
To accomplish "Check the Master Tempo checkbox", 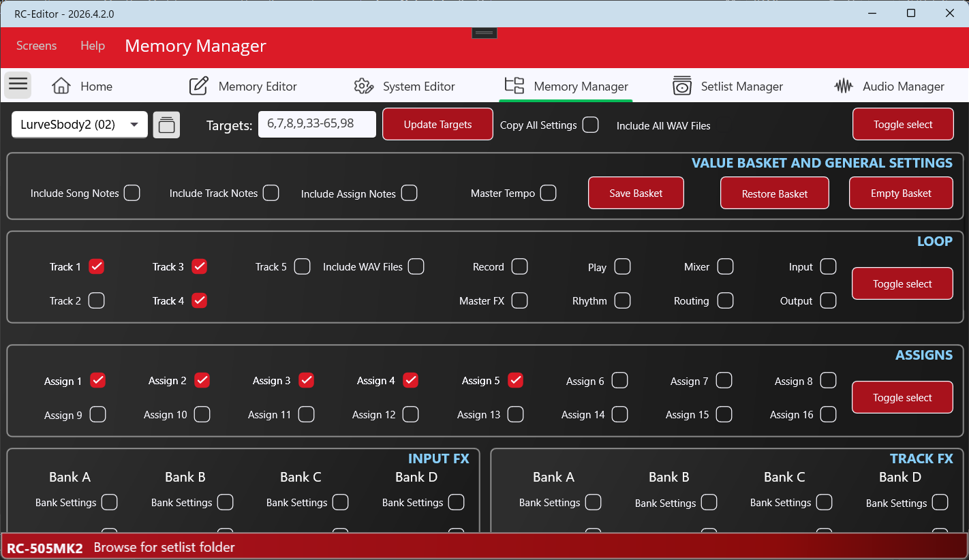I will 548,193.
